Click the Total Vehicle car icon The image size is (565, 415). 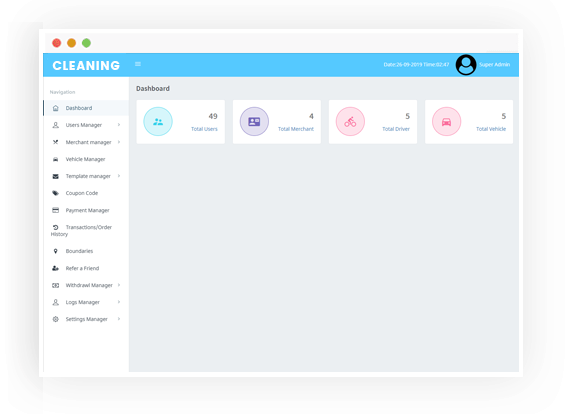[x=446, y=121]
